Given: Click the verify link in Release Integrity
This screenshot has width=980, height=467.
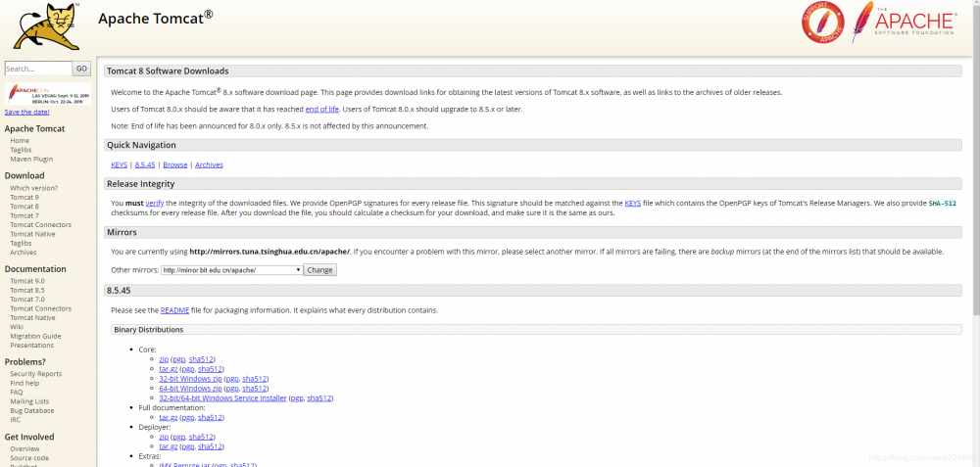Looking at the screenshot, I should click(x=154, y=204).
